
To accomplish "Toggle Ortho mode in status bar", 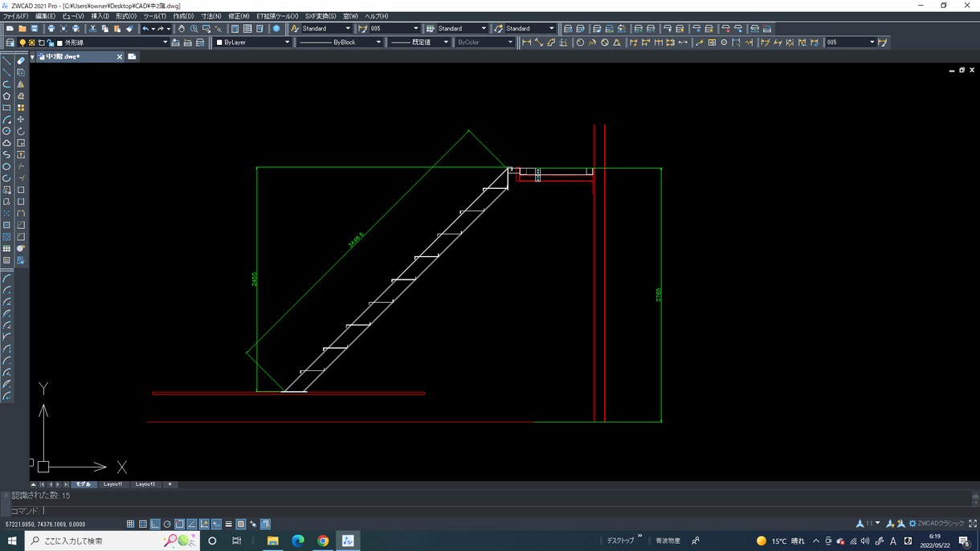I will 155,524.
